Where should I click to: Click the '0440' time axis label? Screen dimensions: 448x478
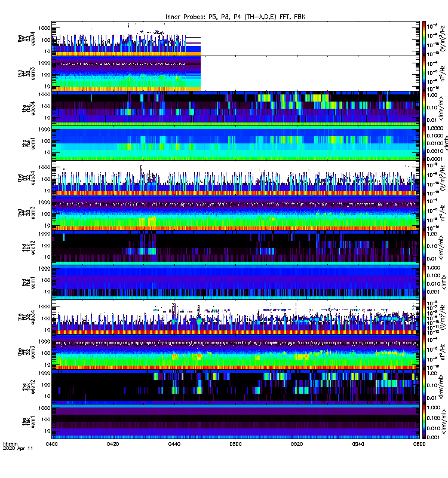click(174, 444)
